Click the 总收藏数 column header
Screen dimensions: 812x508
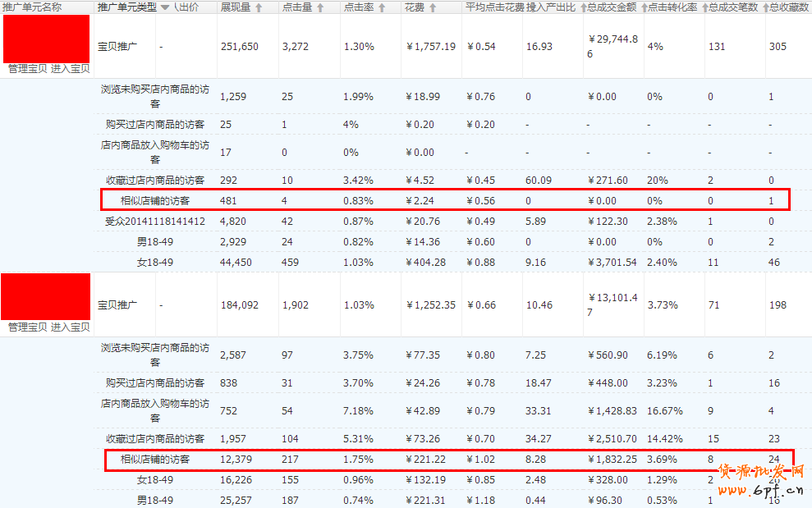pyautogui.click(x=789, y=7)
